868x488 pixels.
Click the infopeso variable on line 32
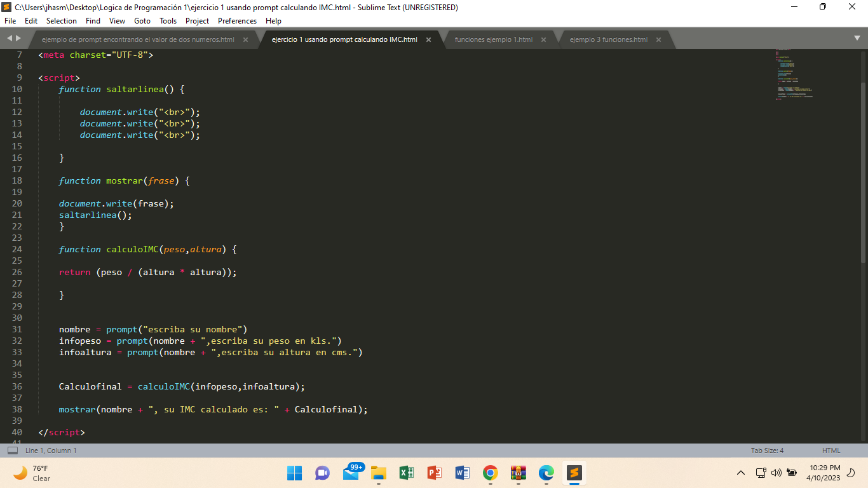(x=80, y=341)
